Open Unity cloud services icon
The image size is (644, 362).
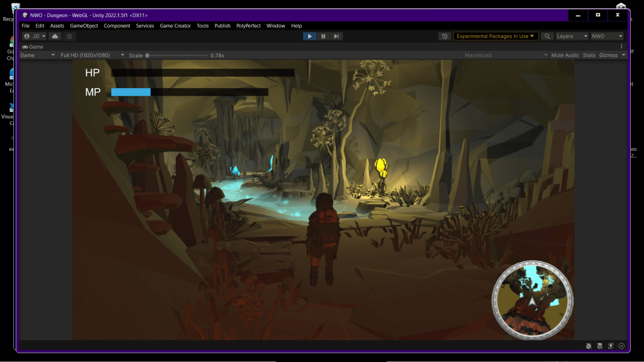pos(55,36)
